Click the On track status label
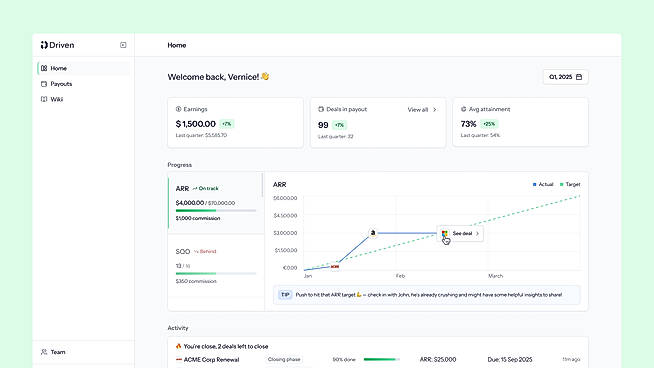654x368 pixels. coord(206,189)
